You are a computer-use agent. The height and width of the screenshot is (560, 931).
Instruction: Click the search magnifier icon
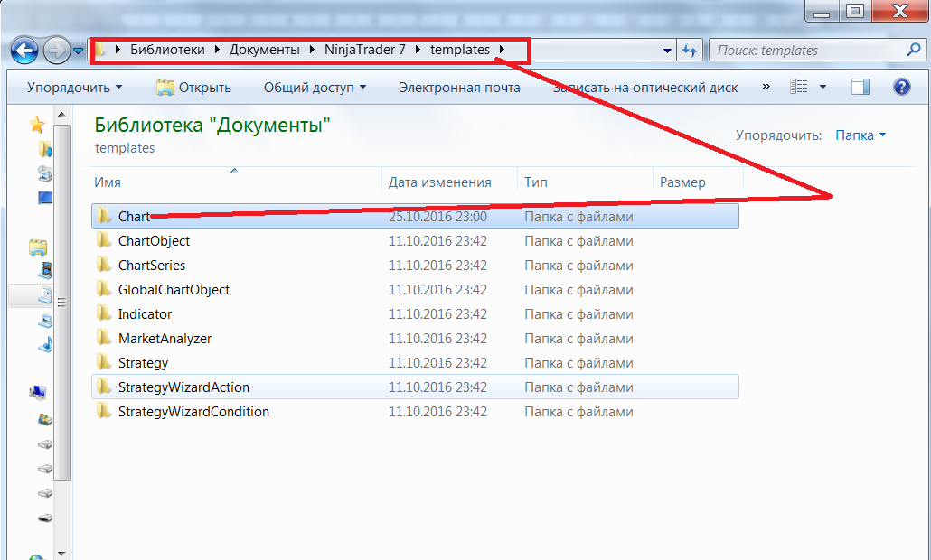[x=913, y=51]
